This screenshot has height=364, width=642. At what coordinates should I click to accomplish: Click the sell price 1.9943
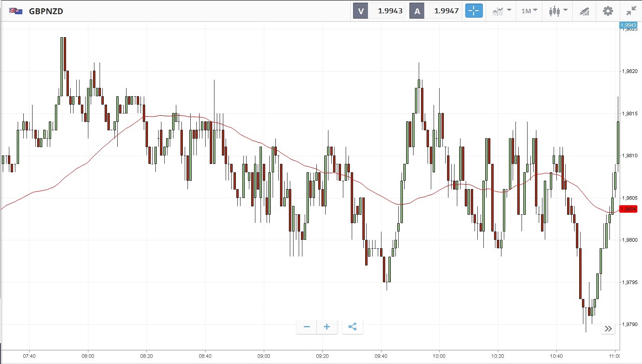click(x=390, y=11)
